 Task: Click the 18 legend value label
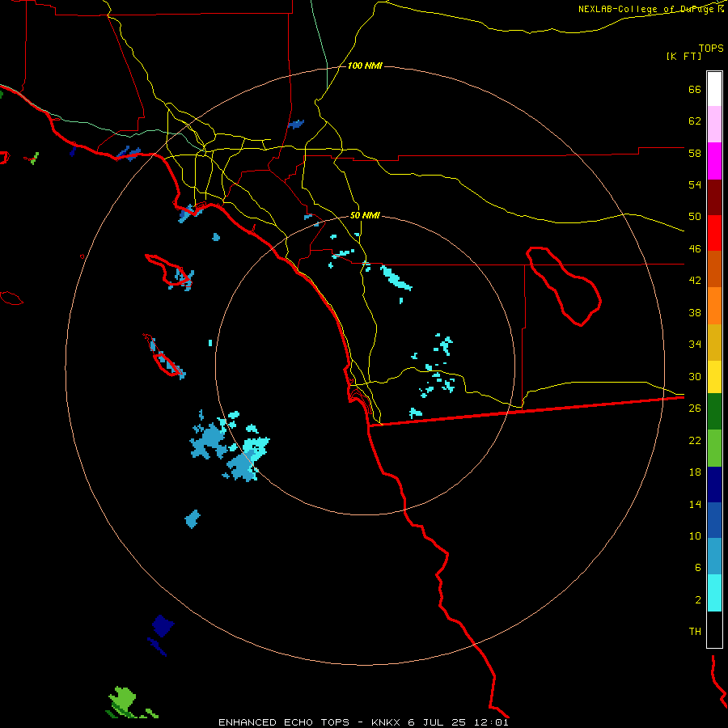(695, 472)
